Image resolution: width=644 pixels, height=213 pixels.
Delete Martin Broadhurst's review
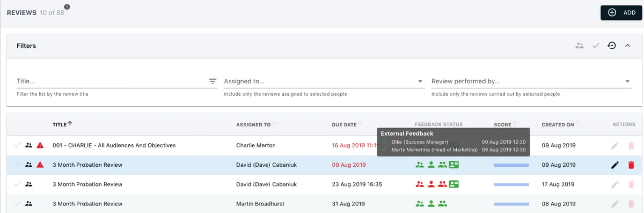point(631,204)
